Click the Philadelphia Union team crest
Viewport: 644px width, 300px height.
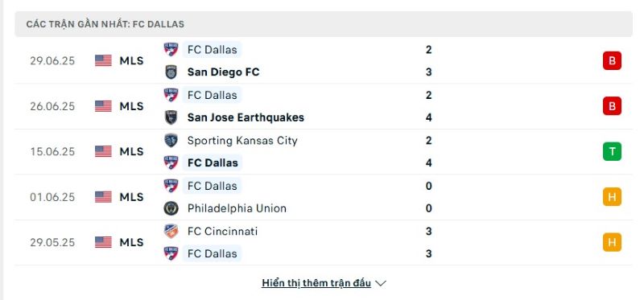171,208
